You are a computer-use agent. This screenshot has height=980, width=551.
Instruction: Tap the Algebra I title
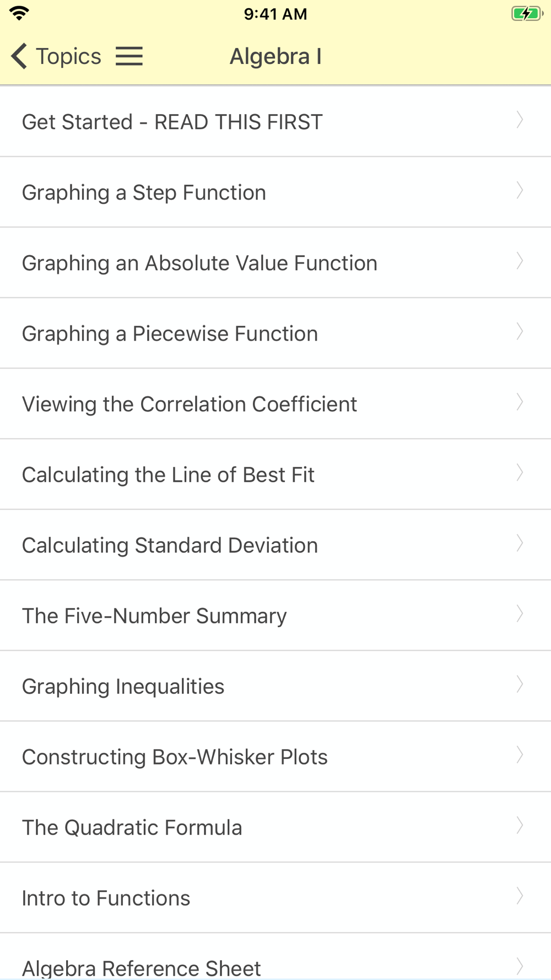coord(275,56)
